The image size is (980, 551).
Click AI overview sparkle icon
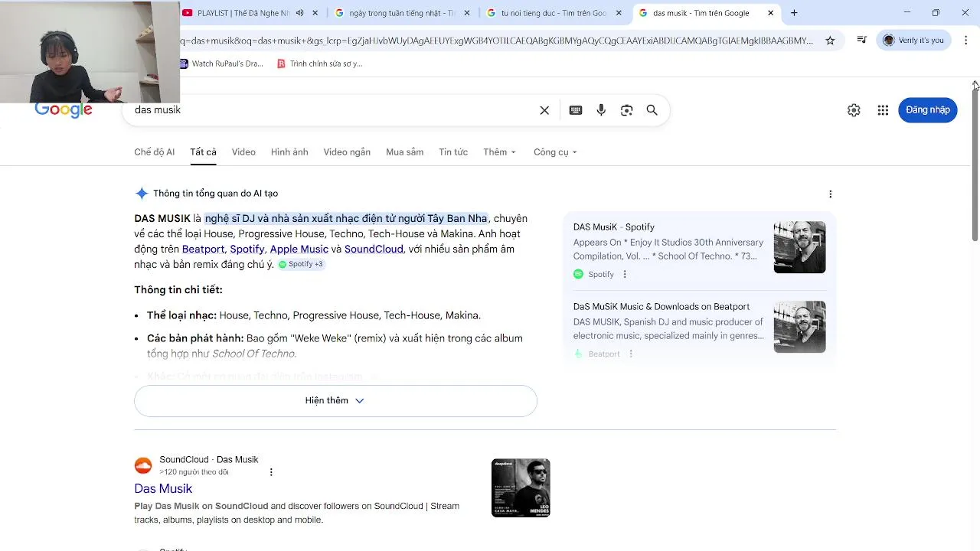(142, 194)
